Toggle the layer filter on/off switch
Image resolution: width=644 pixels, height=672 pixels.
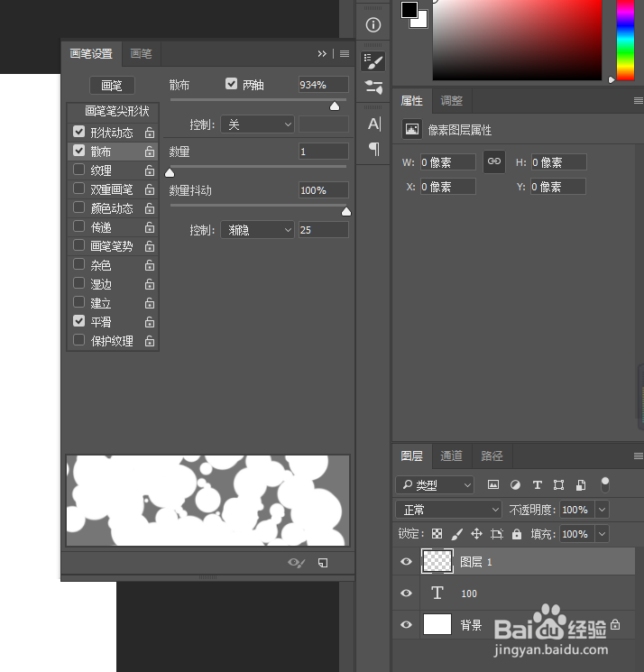605,485
